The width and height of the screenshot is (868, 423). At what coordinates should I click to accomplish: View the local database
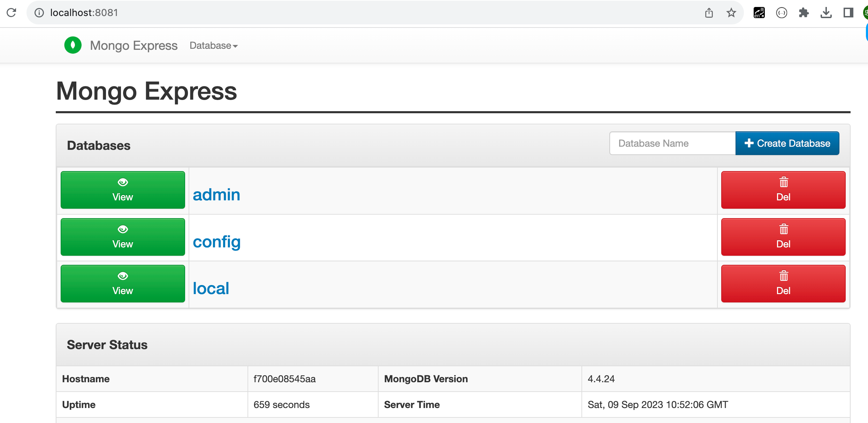point(123,284)
